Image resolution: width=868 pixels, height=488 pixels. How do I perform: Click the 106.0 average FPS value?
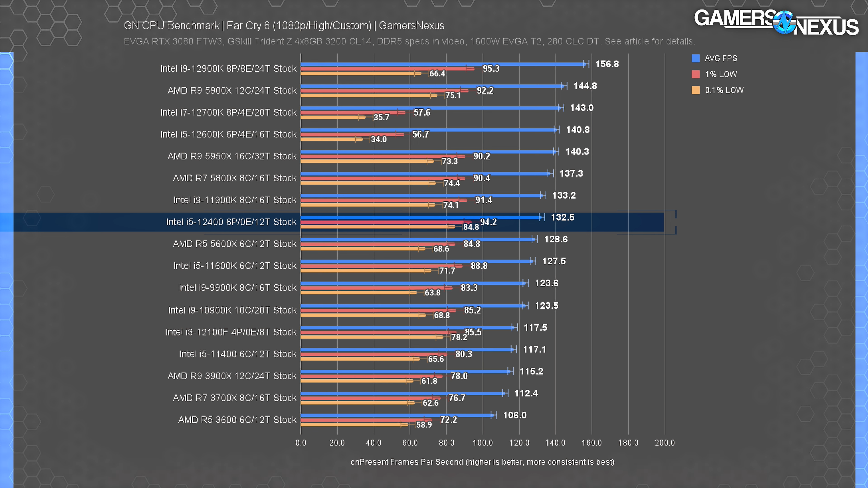[515, 415]
